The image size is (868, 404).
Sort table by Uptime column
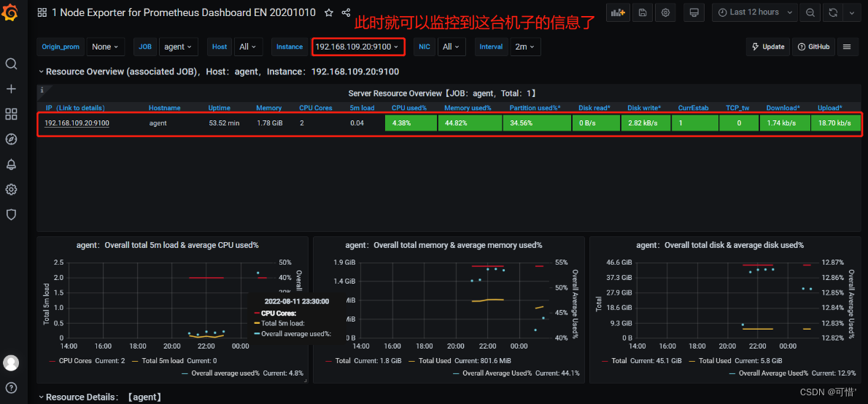(x=220, y=108)
